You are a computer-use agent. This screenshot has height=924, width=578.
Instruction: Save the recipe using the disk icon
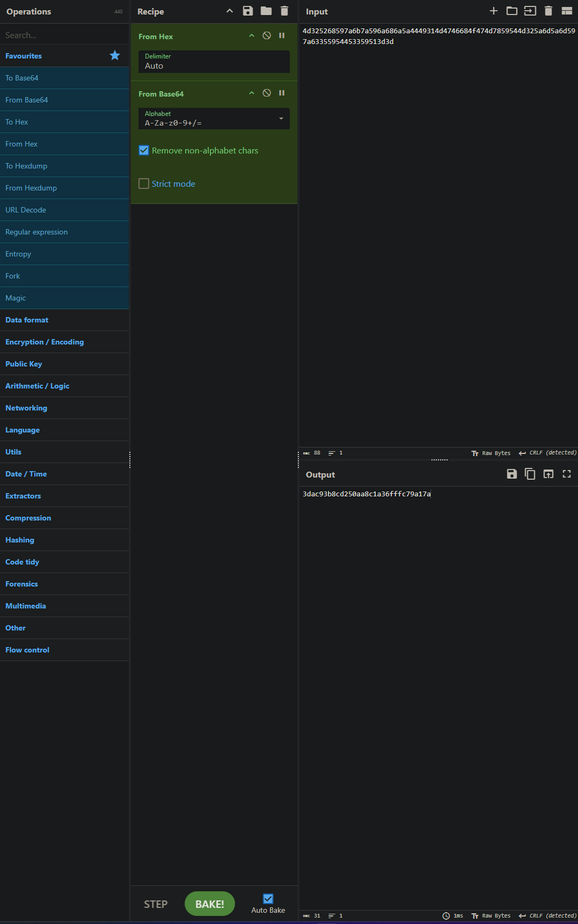click(x=247, y=11)
